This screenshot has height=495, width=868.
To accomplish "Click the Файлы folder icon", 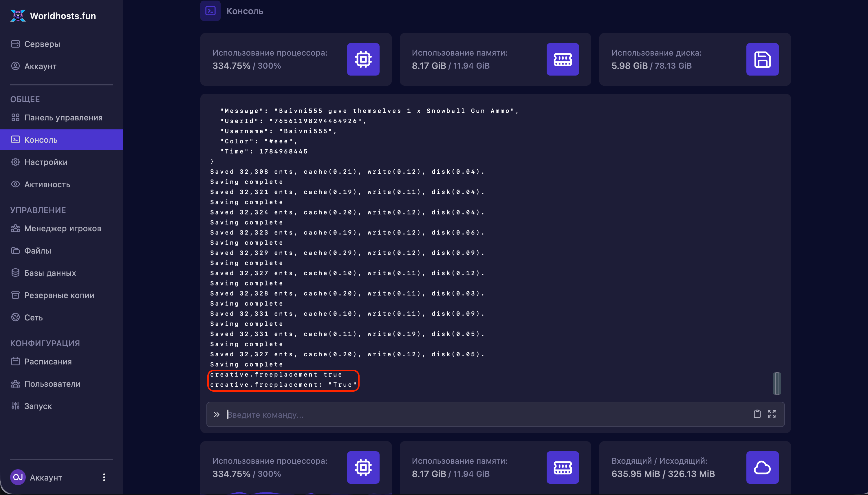I will [x=15, y=251].
